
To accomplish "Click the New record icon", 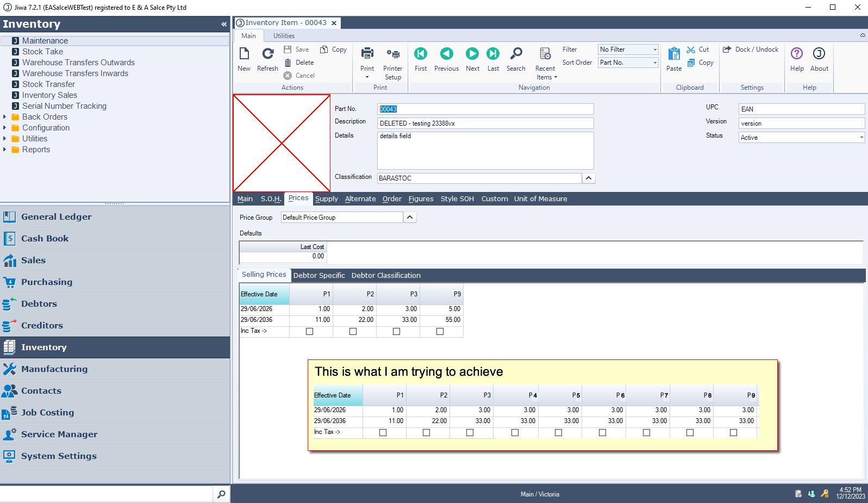I will coord(244,54).
